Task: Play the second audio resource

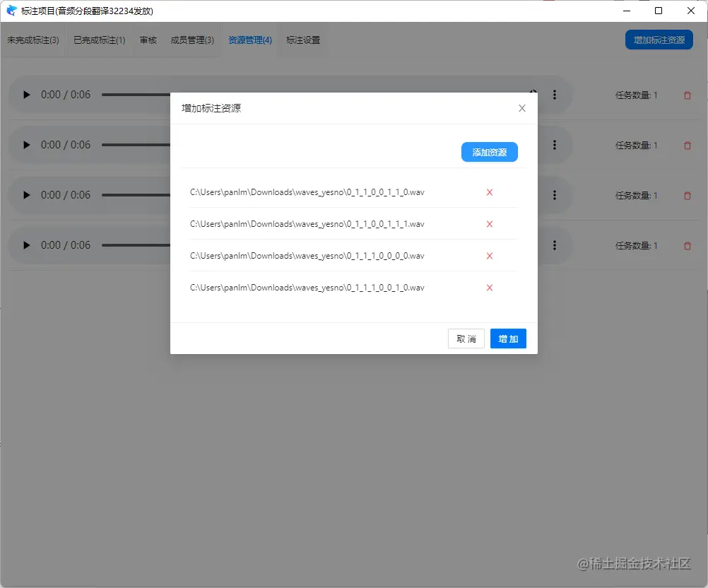Action: [27, 145]
